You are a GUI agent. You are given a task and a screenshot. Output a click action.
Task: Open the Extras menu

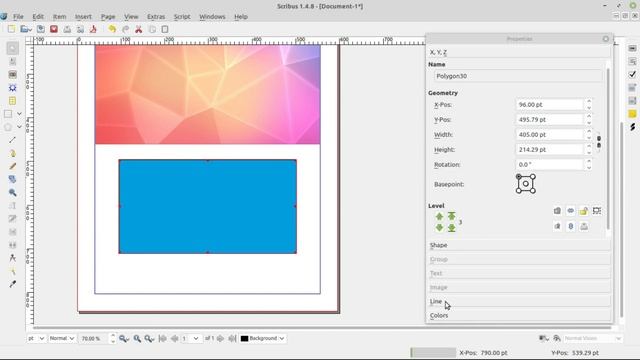(156, 17)
